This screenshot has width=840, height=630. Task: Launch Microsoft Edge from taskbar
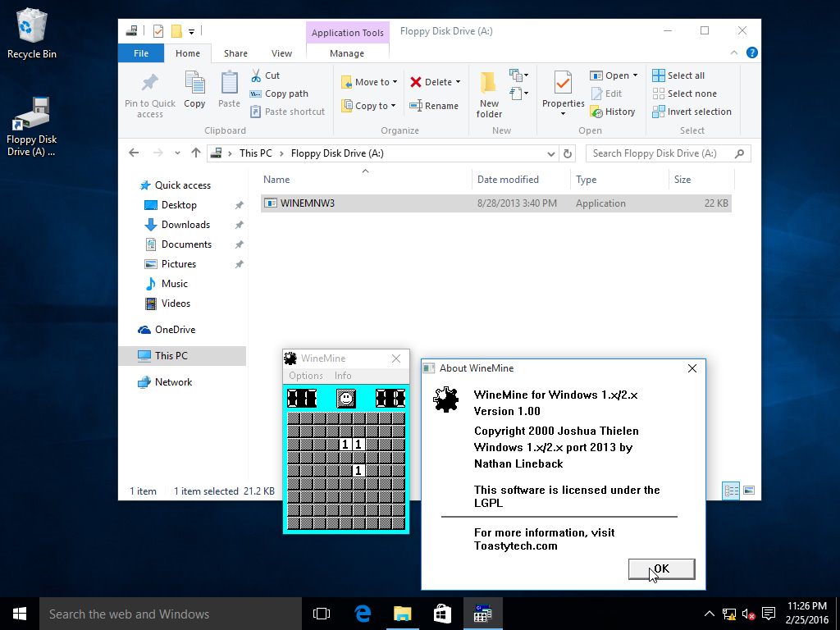[x=363, y=614]
